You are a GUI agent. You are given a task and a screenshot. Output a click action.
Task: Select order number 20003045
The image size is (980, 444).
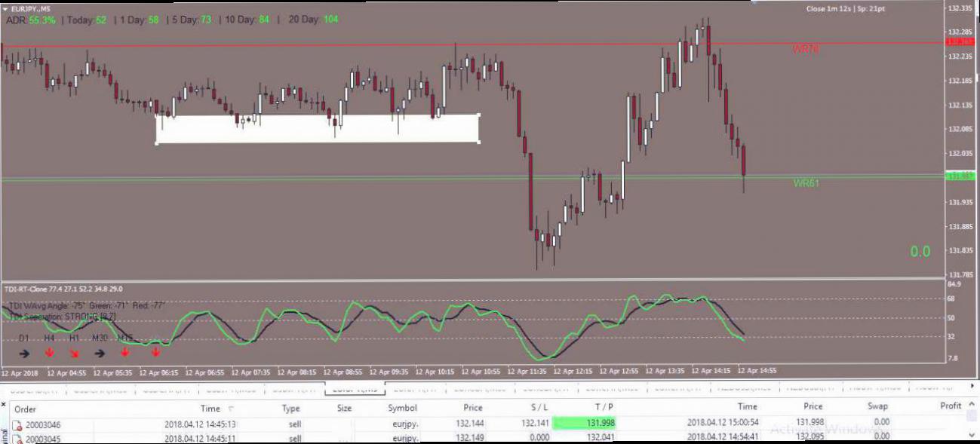click(x=43, y=438)
